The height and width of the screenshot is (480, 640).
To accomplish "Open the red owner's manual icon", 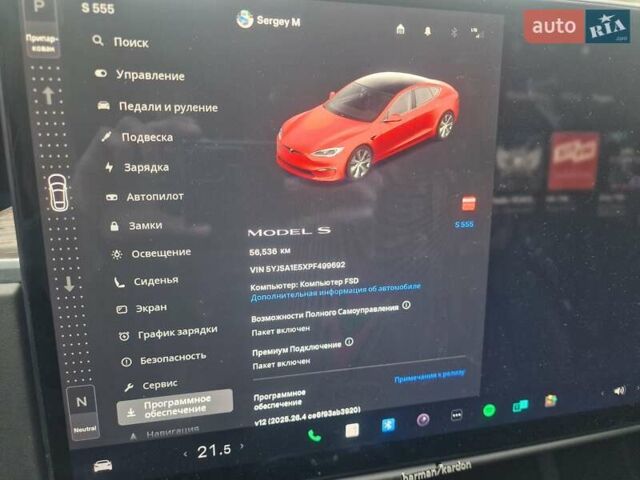I will [x=468, y=203].
